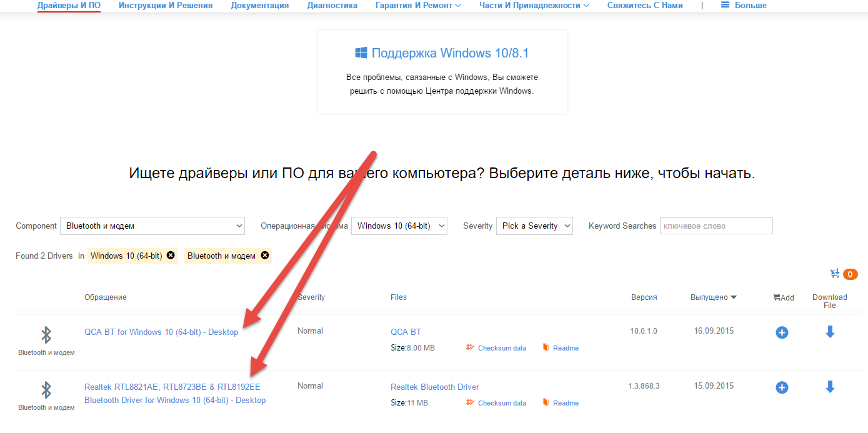Download the Realtek Bluetooth Driver file arrow

click(830, 387)
